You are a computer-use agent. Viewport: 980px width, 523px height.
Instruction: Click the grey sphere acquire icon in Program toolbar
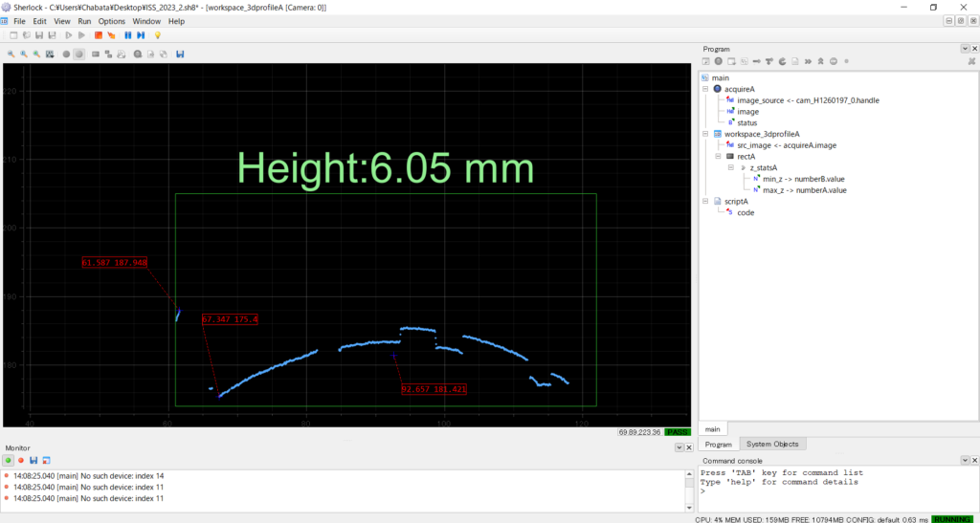pyautogui.click(x=718, y=61)
